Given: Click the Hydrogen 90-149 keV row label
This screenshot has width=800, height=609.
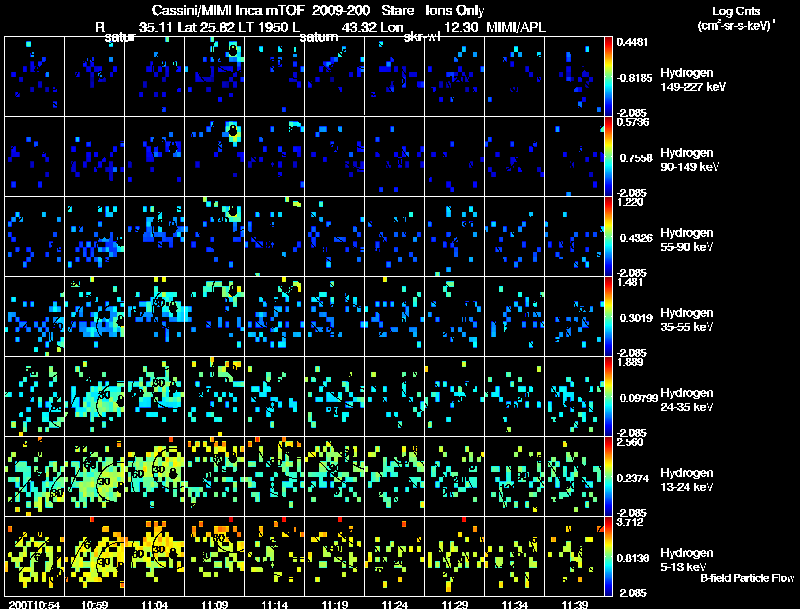Looking at the screenshot, I should click(x=689, y=160).
